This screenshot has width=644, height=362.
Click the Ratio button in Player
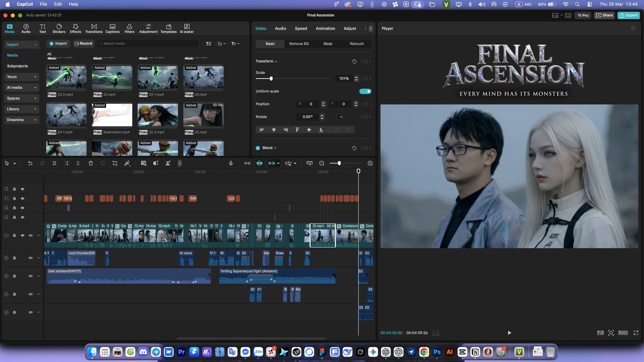623,333
